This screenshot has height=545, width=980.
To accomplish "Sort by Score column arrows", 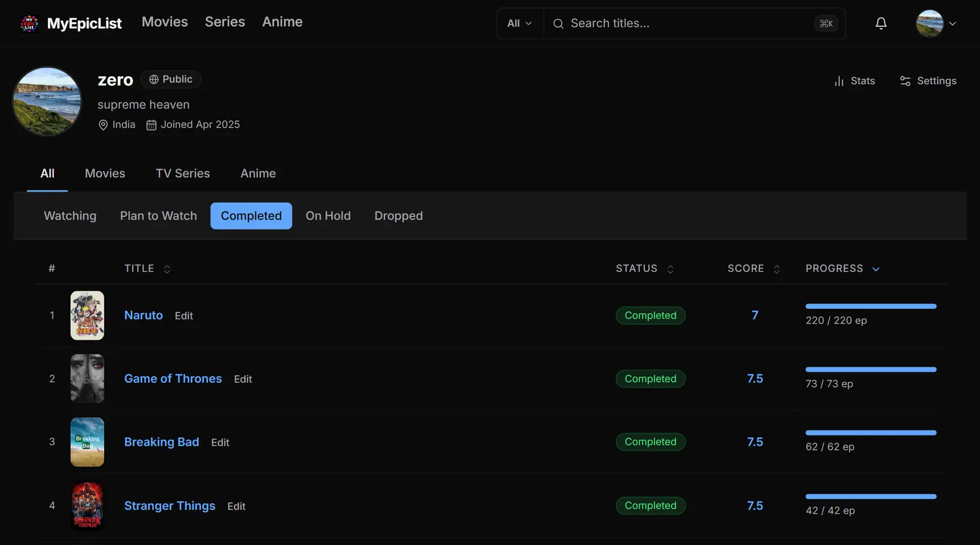I will (776, 269).
